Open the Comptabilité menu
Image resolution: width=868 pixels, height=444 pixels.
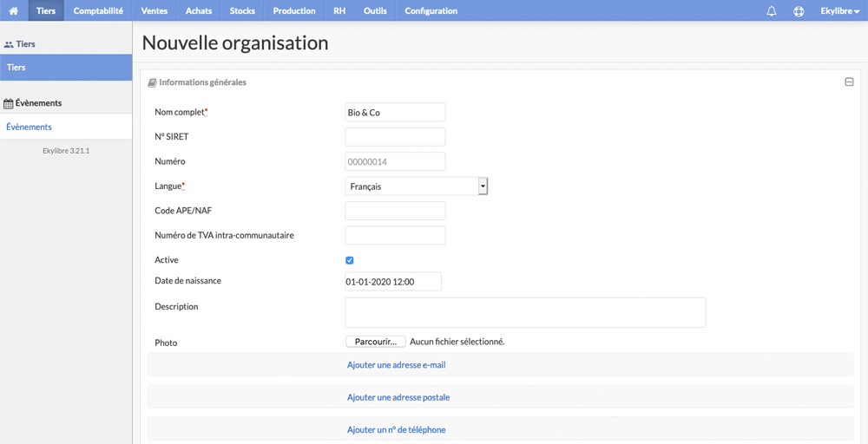point(98,10)
